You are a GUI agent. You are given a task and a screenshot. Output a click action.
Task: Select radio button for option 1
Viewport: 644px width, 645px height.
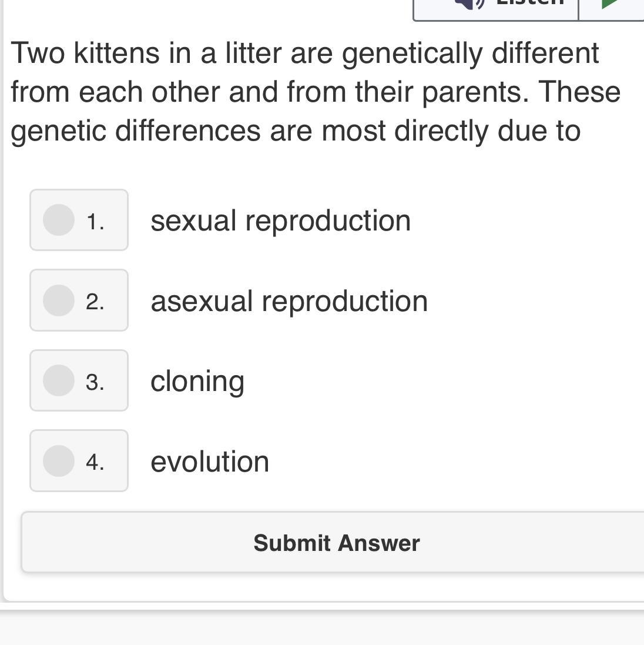59,220
